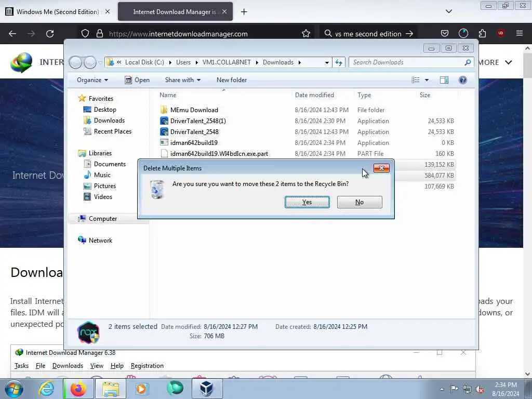Select Local Disk (C:) in the address path
The image size is (532, 399).
click(x=144, y=62)
